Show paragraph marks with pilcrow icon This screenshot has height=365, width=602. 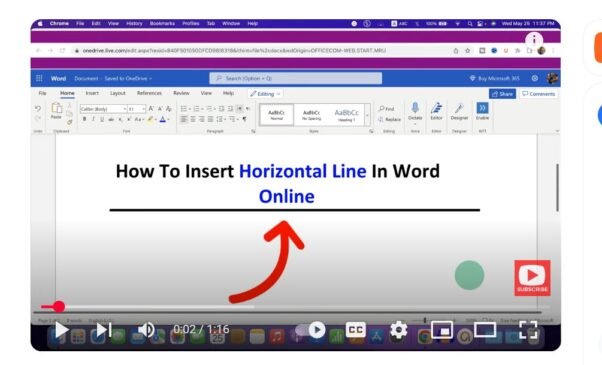click(x=244, y=119)
